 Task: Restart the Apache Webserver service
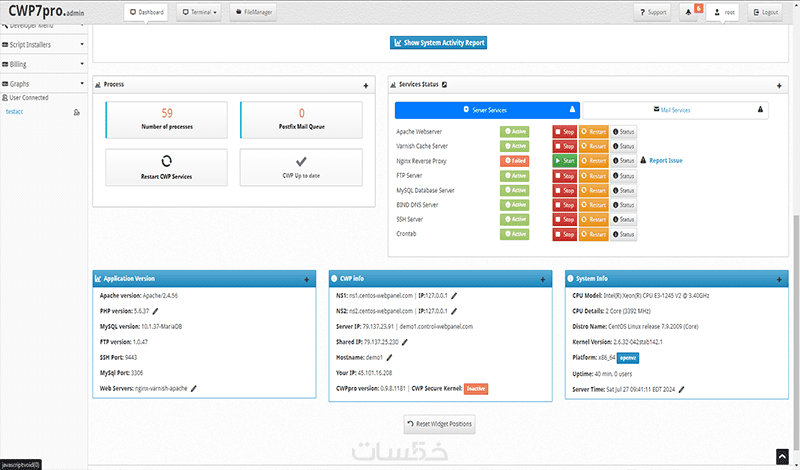coord(593,132)
